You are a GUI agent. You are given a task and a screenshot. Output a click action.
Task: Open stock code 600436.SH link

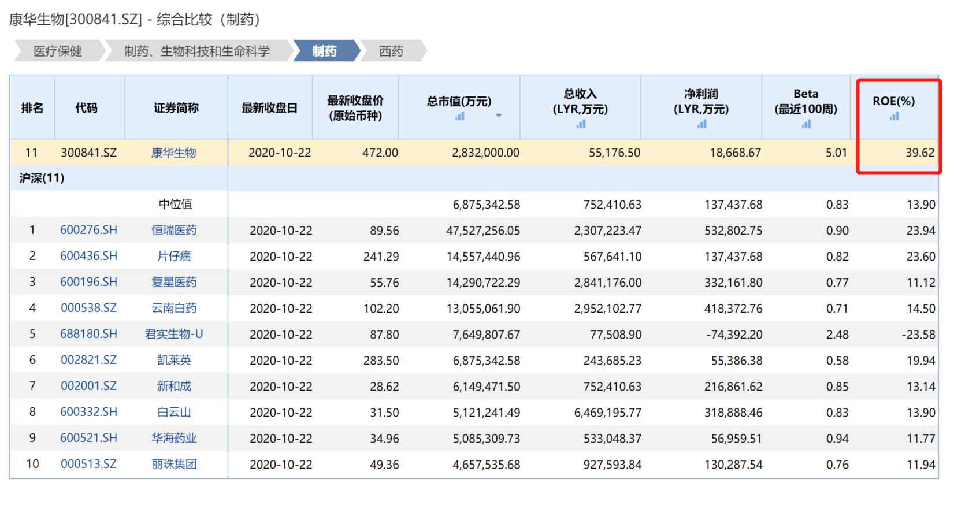click(x=88, y=256)
